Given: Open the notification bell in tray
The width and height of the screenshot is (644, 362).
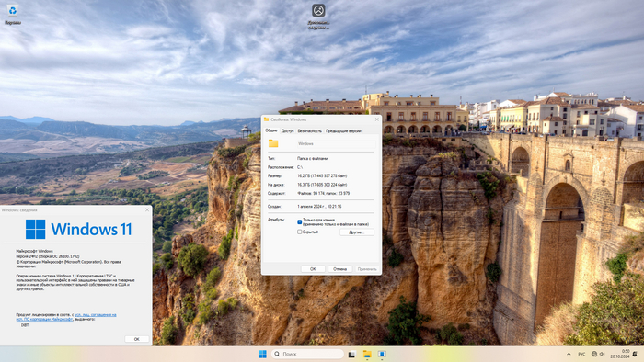Looking at the screenshot, I should click(635, 354).
